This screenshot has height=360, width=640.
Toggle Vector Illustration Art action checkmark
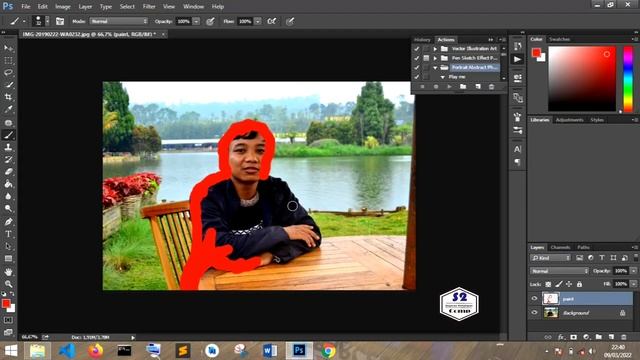pos(417,49)
